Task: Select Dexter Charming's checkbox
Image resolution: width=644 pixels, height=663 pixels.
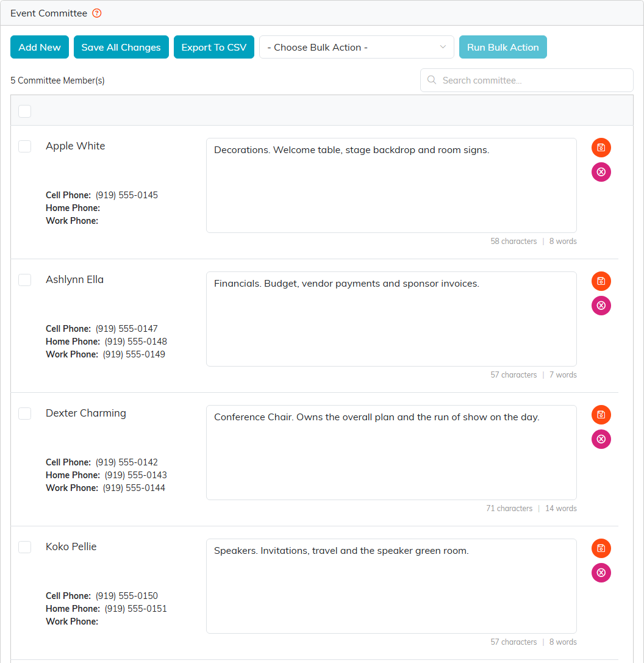Action: click(25, 414)
